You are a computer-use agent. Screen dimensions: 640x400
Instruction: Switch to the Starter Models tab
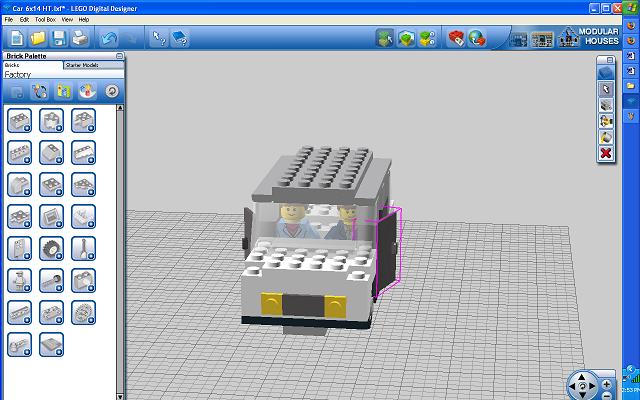coord(94,65)
